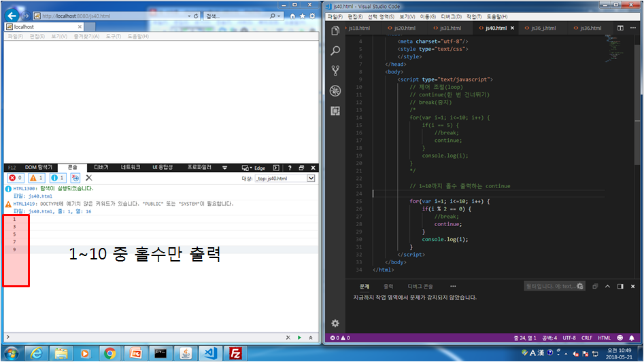
Task: Click the 공백:4 indentation indicator
Action: coord(549,338)
